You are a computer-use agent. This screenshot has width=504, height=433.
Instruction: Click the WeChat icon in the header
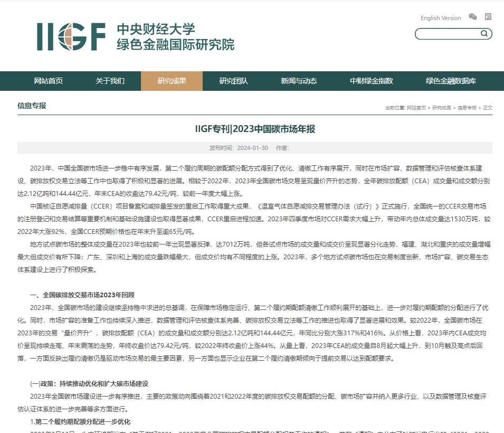pos(473,16)
